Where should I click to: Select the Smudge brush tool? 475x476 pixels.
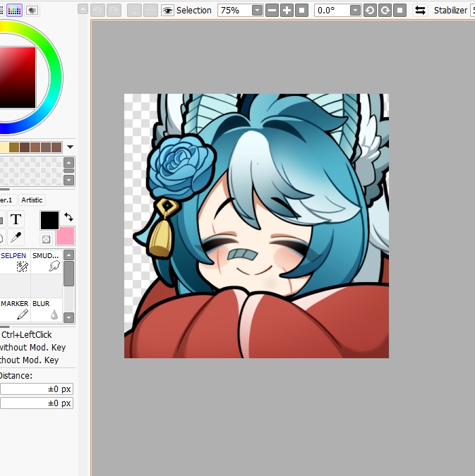(47, 262)
